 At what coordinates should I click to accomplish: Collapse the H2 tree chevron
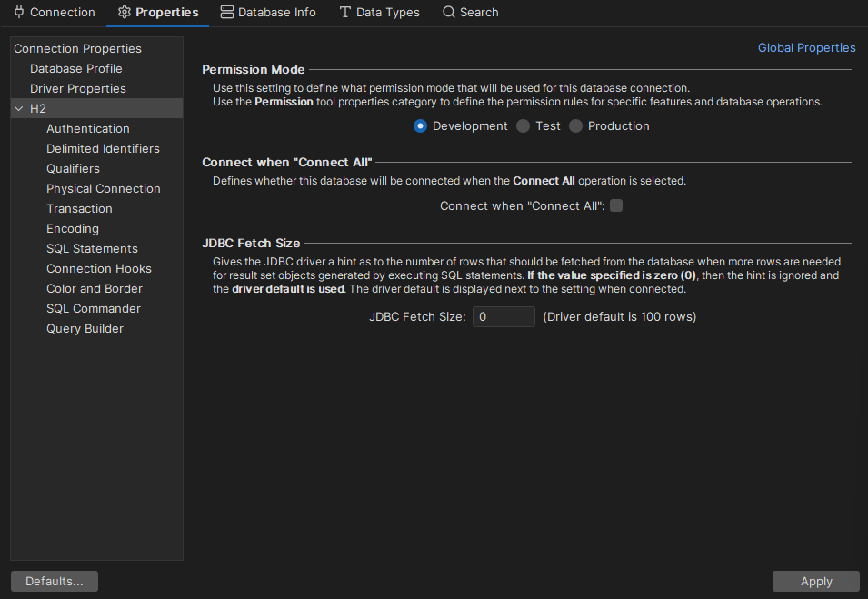(x=19, y=107)
